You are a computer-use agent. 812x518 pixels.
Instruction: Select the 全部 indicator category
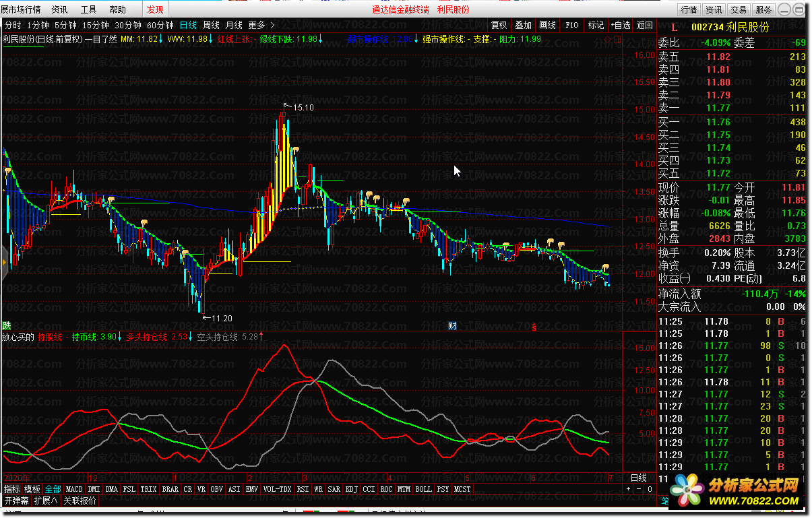pyautogui.click(x=53, y=489)
